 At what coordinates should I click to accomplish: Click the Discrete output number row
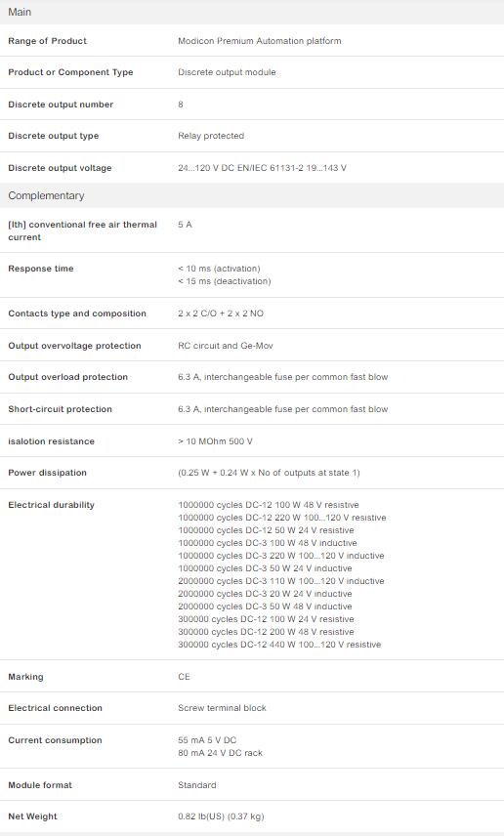(x=252, y=104)
